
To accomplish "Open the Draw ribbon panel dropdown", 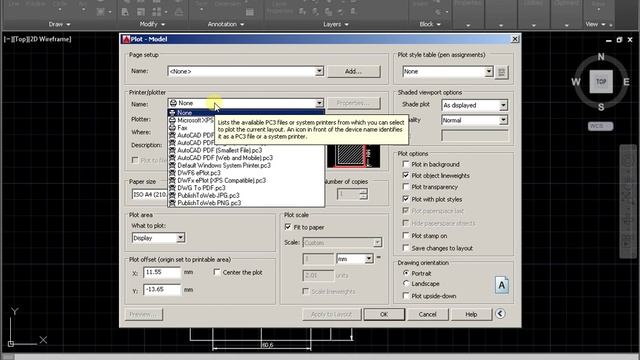I will point(60,24).
